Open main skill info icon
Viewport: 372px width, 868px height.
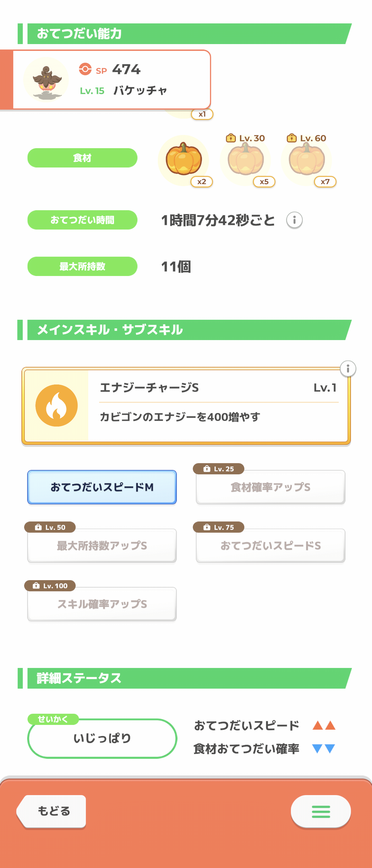pos(348,369)
